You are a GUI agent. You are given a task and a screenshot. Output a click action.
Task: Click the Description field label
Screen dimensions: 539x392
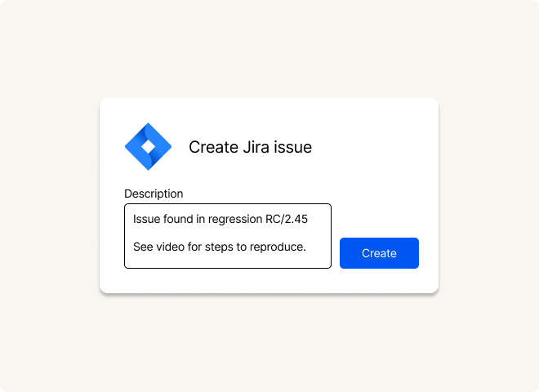pyautogui.click(x=154, y=194)
